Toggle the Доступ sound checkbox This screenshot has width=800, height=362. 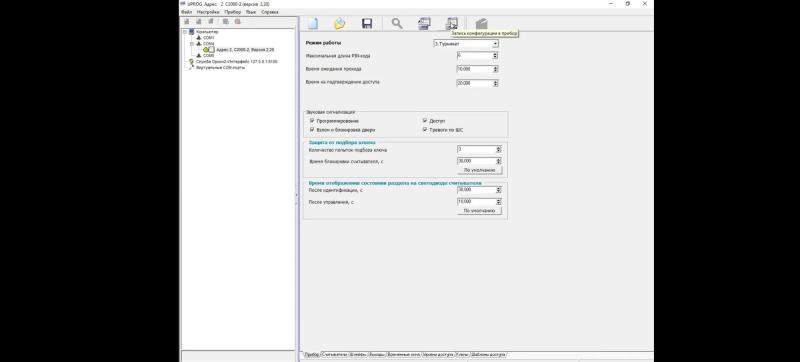click(424, 121)
